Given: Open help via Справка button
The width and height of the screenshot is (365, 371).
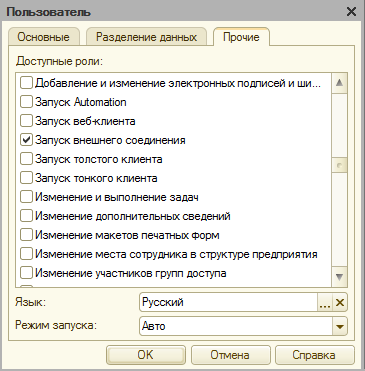Looking at the screenshot, I should (x=315, y=355).
